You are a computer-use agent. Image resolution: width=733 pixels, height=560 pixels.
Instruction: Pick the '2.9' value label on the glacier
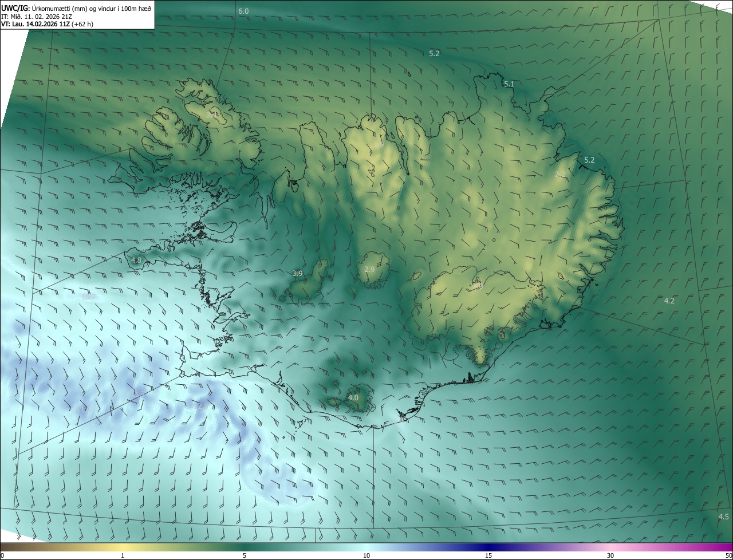tap(369, 270)
